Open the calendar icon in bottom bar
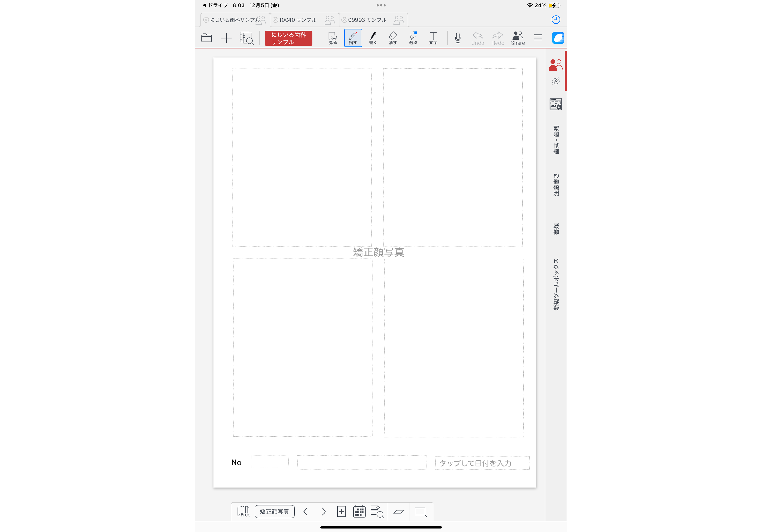Image resolution: width=762 pixels, height=532 pixels. (359, 512)
